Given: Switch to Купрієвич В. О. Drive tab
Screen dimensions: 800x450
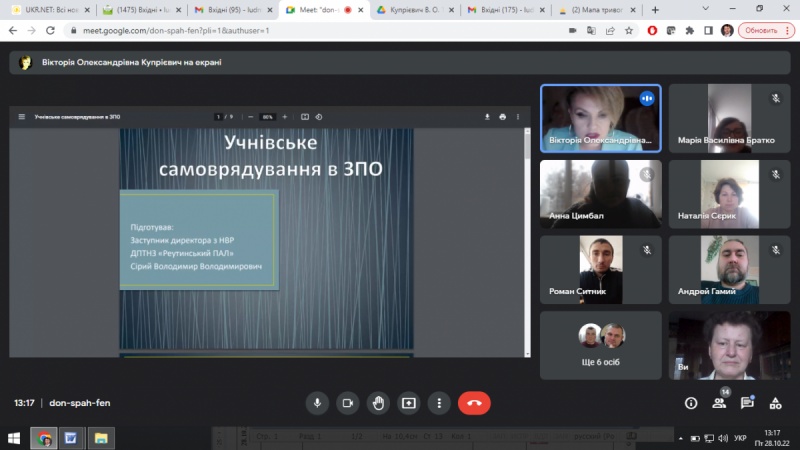Looking at the screenshot, I should tap(416, 10).
